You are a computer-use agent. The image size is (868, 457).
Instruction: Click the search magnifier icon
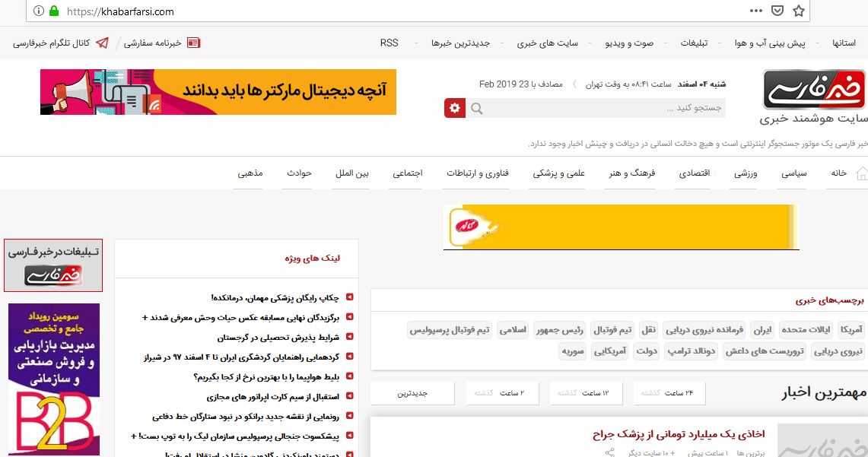(477, 108)
